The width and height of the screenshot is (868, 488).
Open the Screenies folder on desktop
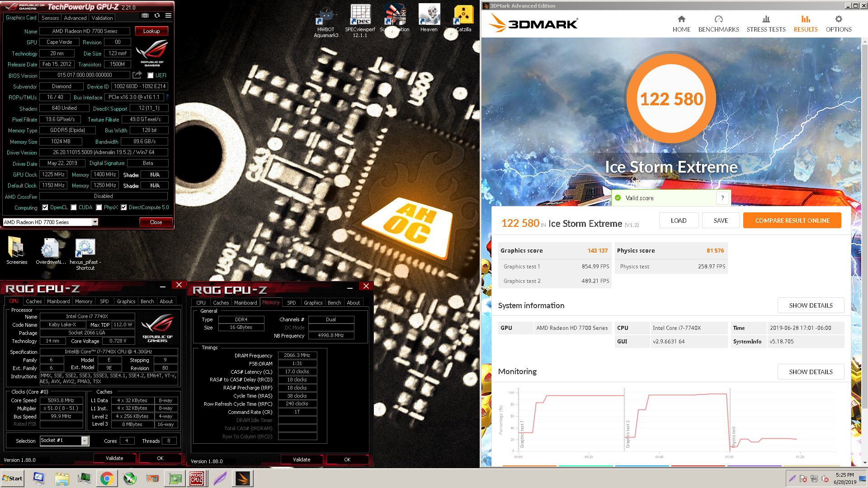tap(17, 251)
